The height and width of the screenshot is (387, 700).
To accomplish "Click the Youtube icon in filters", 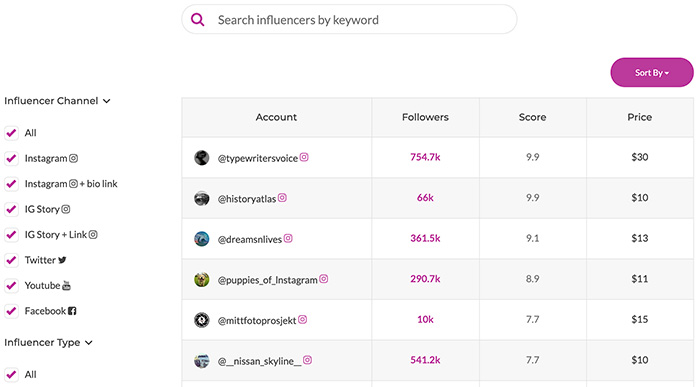I will click(66, 285).
